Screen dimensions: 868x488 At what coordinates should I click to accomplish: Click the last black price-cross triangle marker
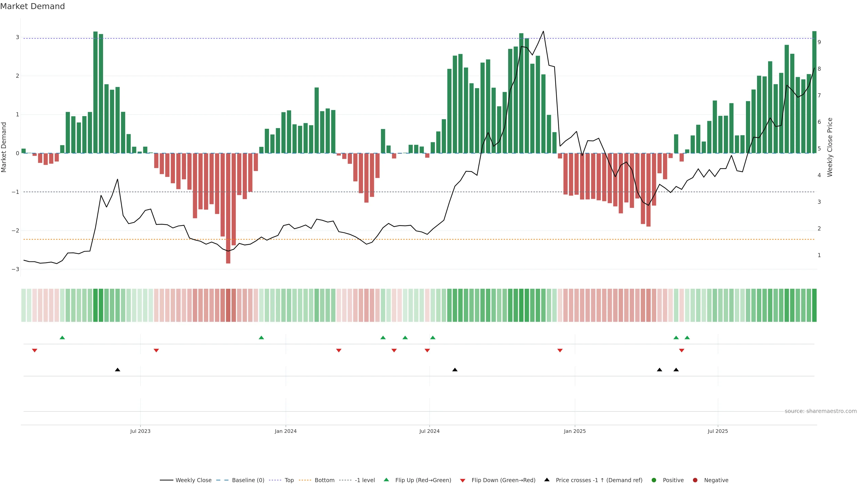(x=676, y=370)
